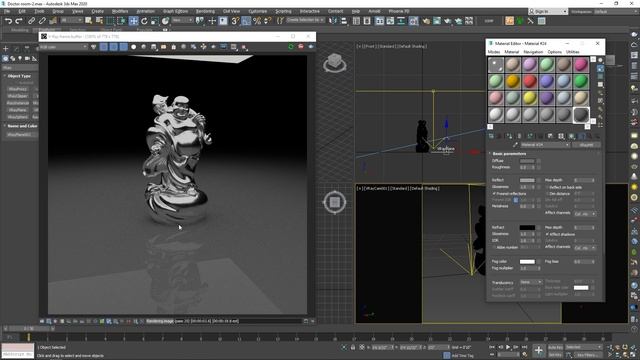The width and height of the screenshot is (640, 360).
Task: Click the VRayMtl material type button
Action: point(586,145)
